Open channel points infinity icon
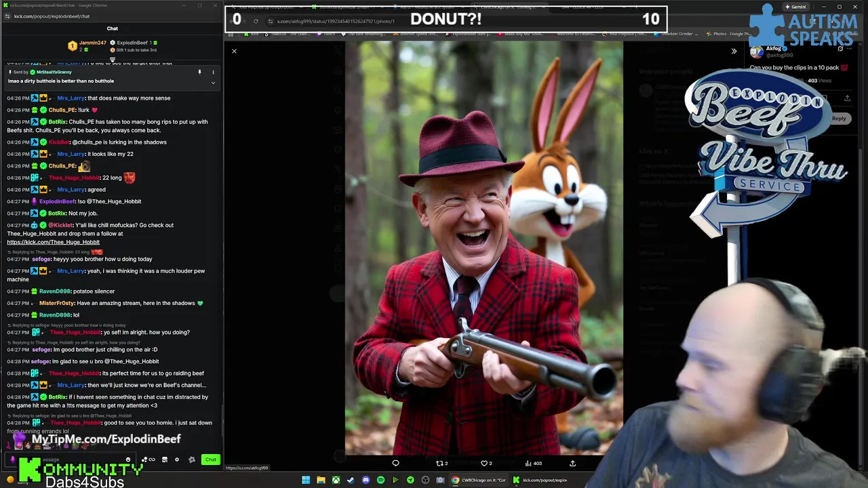868x488 pixels. (x=151, y=460)
